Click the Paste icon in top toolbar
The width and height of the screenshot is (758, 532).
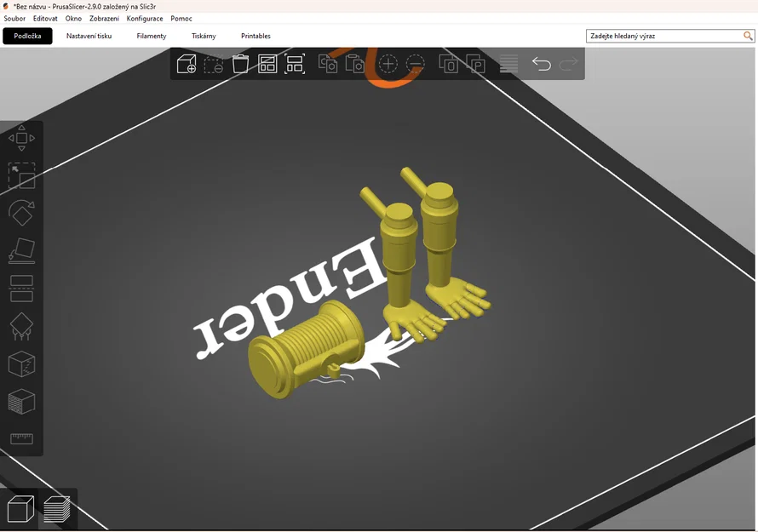click(x=355, y=64)
